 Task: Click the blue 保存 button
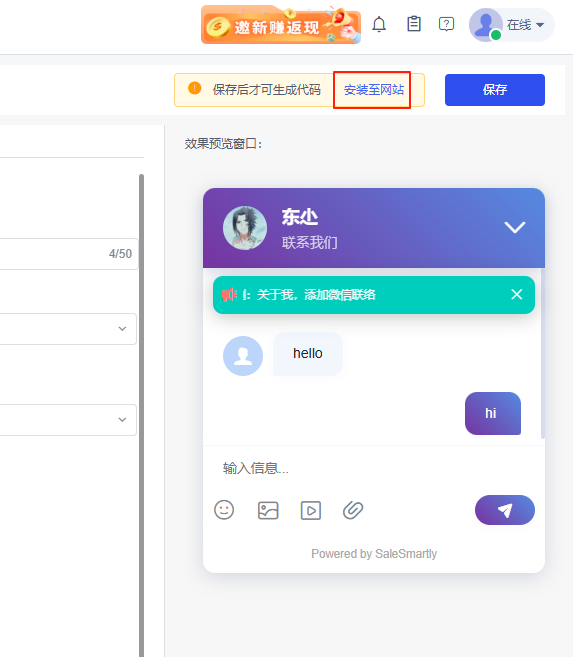[495, 90]
